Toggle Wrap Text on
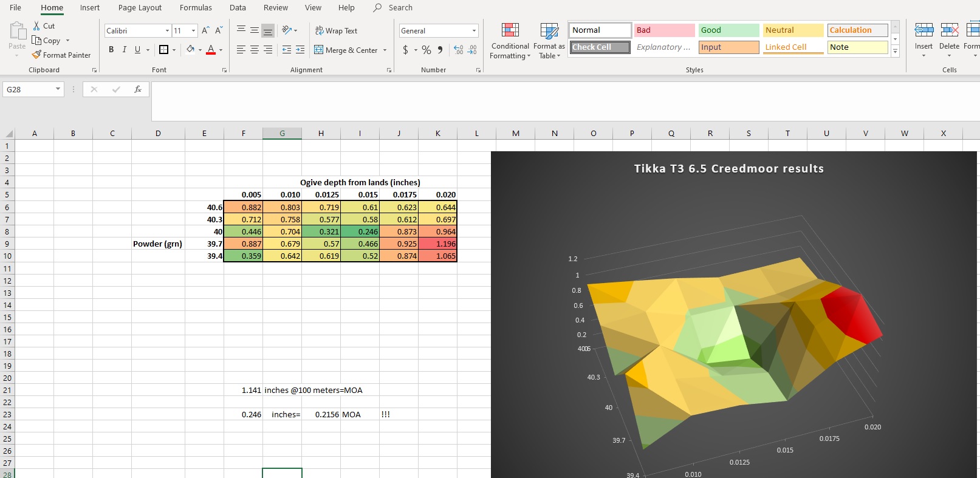This screenshot has height=478, width=980. point(336,30)
